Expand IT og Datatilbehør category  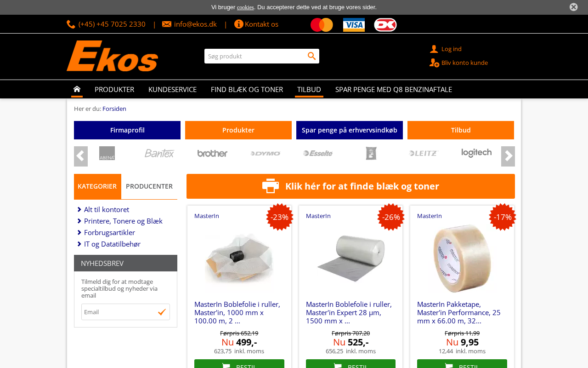click(x=79, y=244)
